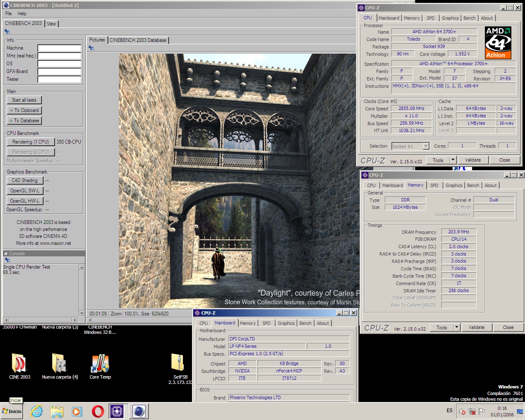Open the Mainboard tab in top CPU-Z window
Viewport: 525px width, 420px height.
tap(389, 18)
